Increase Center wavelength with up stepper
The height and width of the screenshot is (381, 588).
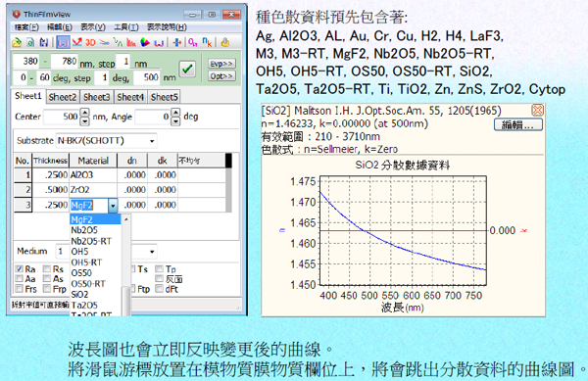coord(85,113)
